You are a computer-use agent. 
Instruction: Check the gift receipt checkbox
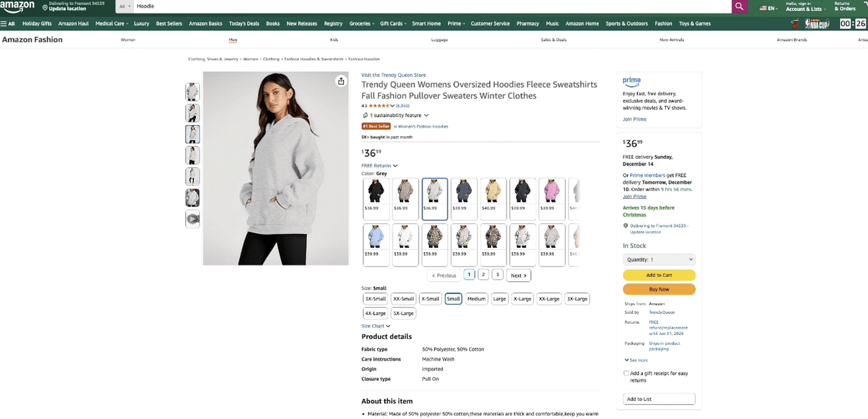coord(626,373)
